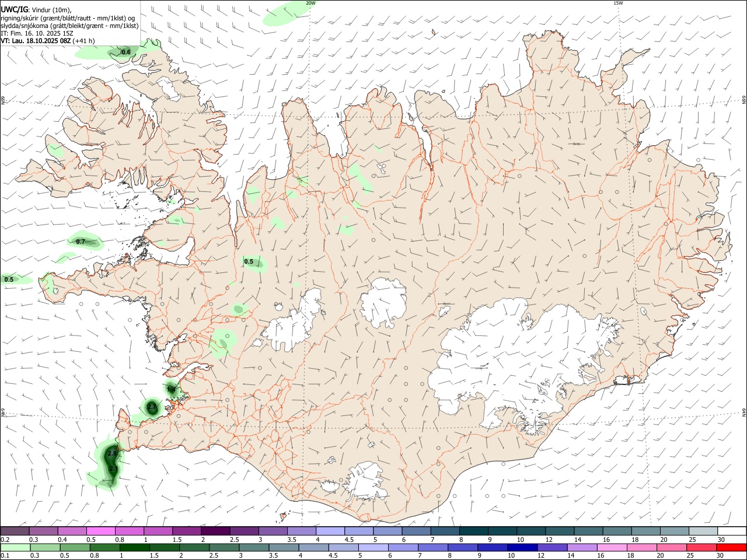
Task: Click the UWC/IG title in the header
Action: [x=14, y=9]
